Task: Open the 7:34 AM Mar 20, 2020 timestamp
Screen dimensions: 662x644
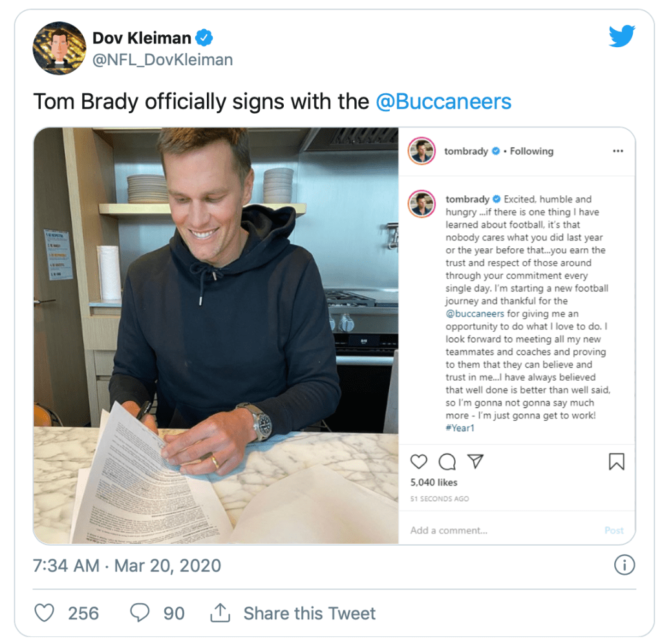Action: [x=127, y=566]
